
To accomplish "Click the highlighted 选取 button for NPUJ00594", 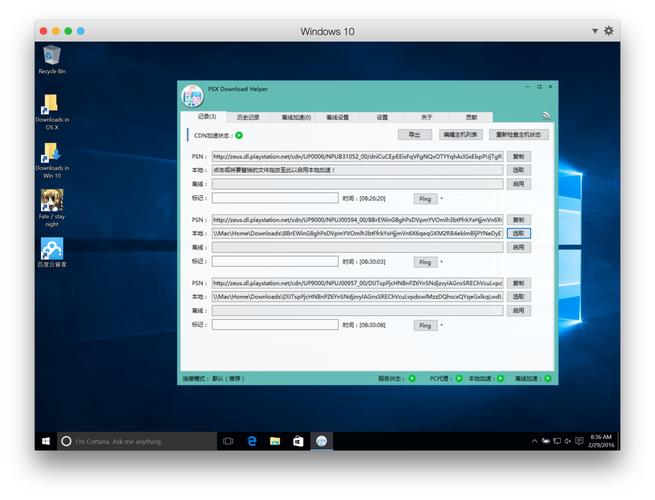I will (x=518, y=233).
